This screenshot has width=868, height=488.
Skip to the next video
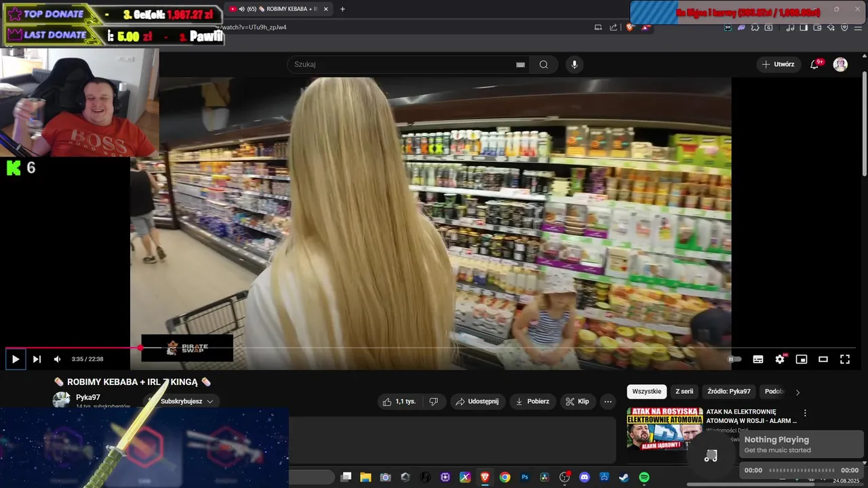coord(37,359)
